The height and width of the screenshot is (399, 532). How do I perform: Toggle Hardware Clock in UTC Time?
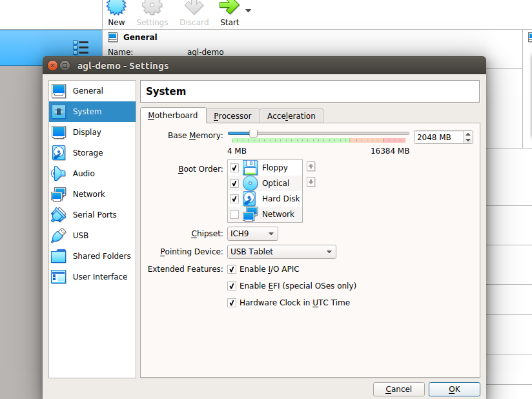232,303
